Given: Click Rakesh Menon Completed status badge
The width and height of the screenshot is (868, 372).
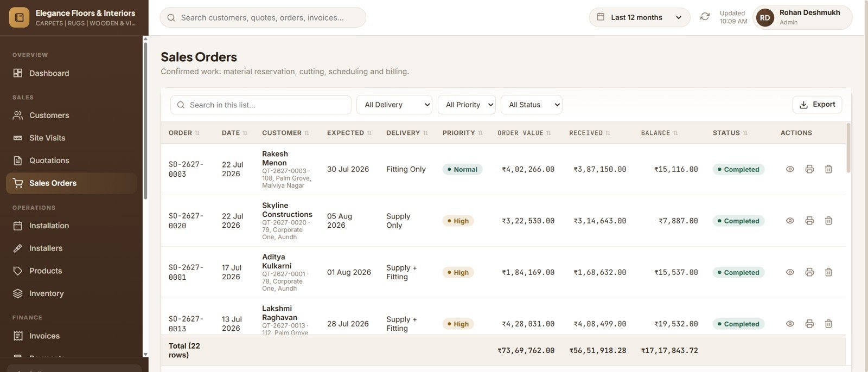Looking at the screenshot, I should coord(738,169).
